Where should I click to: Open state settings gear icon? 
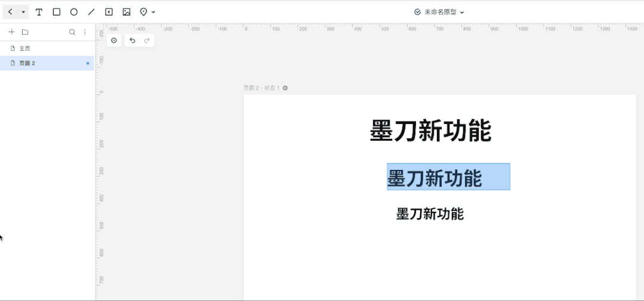(x=285, y=88)
